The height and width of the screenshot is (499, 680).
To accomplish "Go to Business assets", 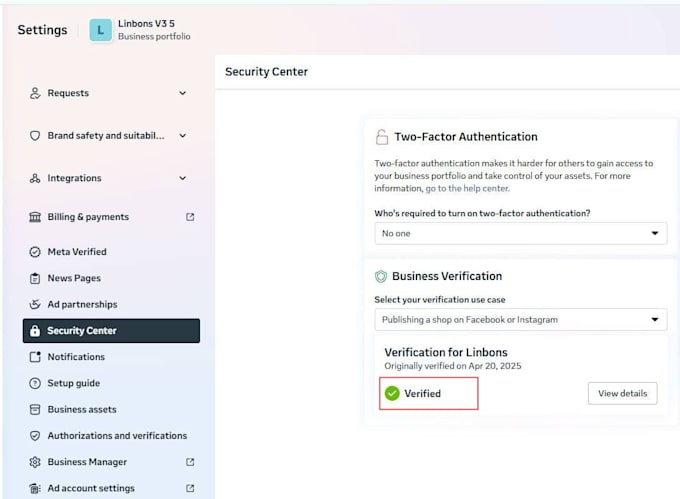I will coord(111,409).
